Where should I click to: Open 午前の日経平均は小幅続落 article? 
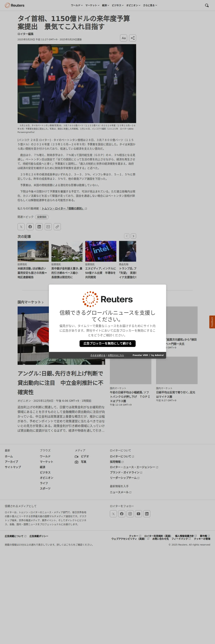coord(130,397)
